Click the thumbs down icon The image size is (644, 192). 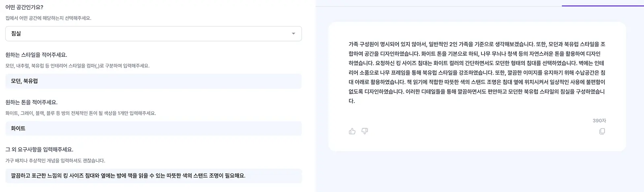(x=365, y=131)
